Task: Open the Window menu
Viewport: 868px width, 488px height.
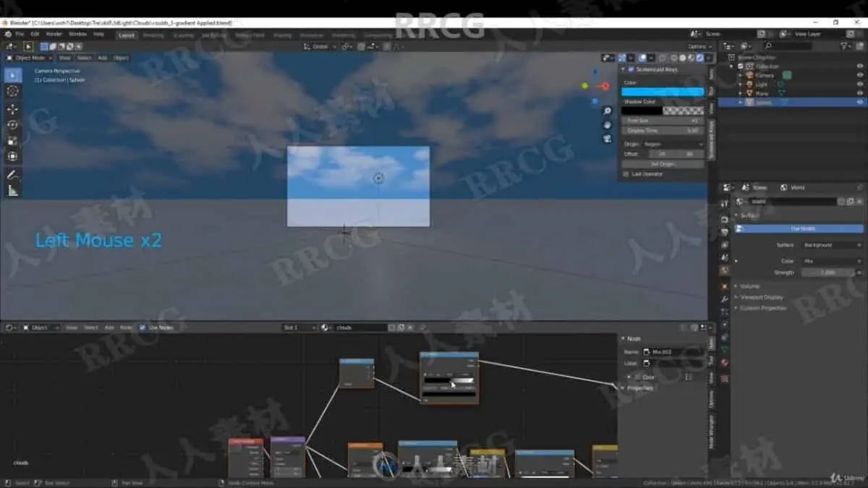Action: coord(77,34)
